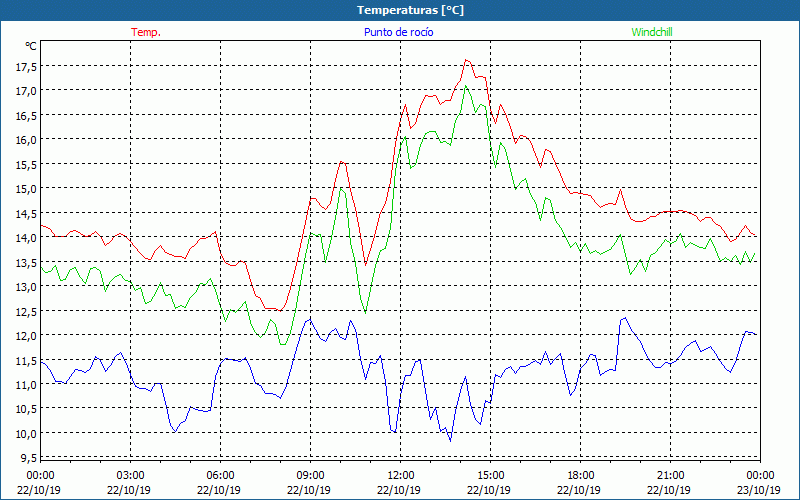Click the 15:00 time axis label
Screen dimensions: 800x500
[490, 475]
